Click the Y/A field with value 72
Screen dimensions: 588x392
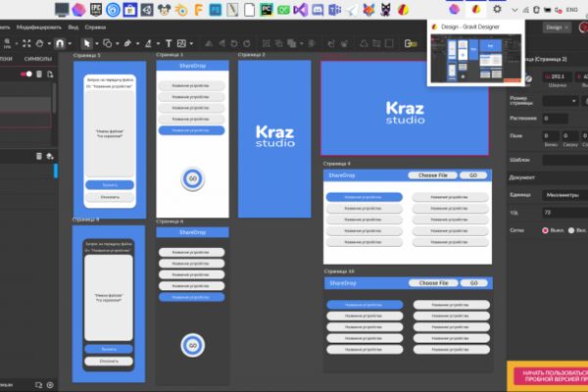pyautogui.click(x=564, y=213)
